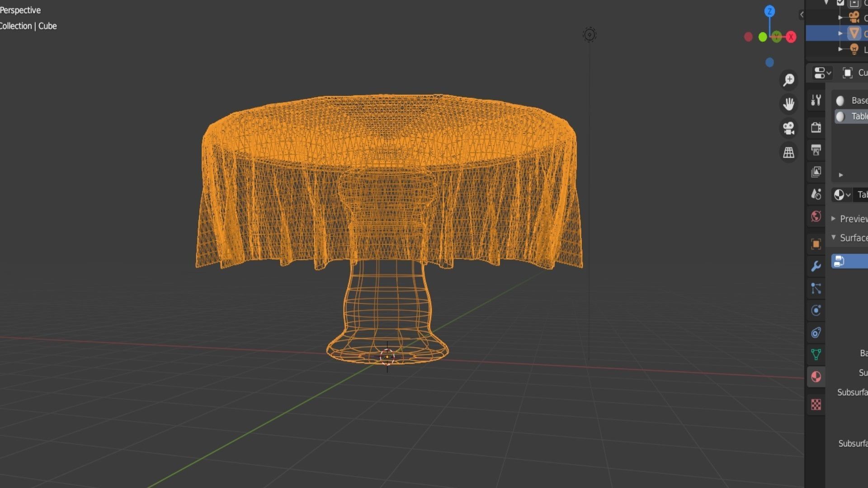Toggle camera view with camera icon
Viewport: 868px width, 488px height.
click(x=789, y=128)
